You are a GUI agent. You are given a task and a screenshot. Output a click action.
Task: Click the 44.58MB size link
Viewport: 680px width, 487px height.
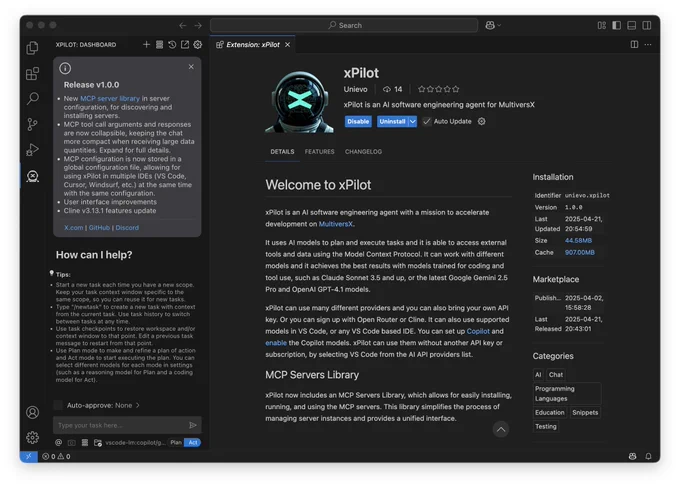578,241
